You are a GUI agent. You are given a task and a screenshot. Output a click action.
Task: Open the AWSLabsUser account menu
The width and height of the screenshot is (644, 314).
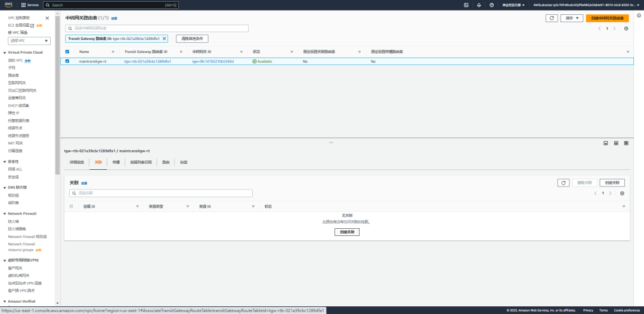[x=587, y=5]
